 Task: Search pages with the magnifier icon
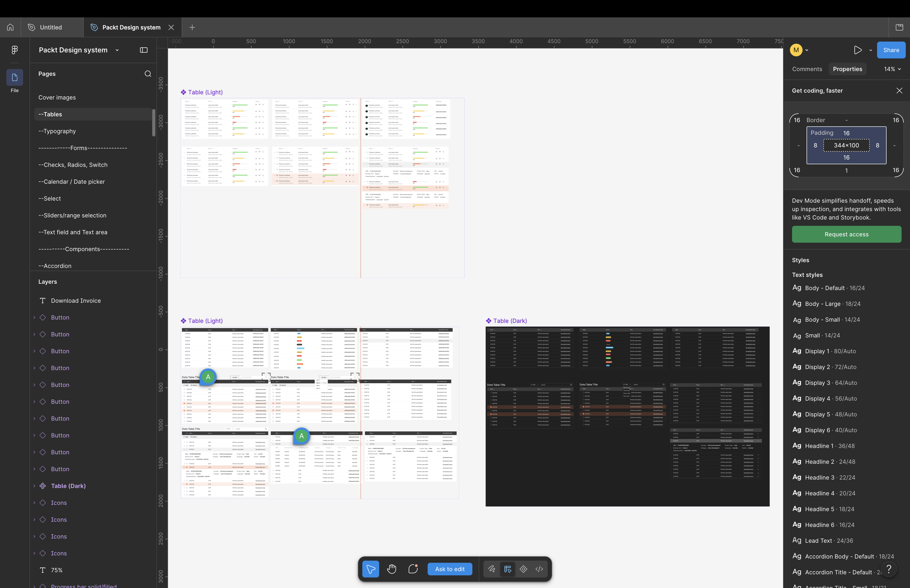click(148, 74)
